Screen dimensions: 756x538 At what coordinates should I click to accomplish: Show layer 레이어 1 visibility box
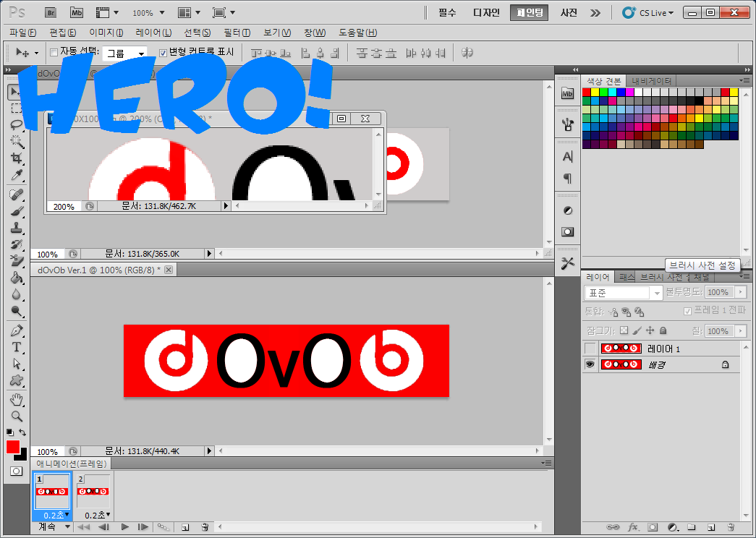(590, 348)
